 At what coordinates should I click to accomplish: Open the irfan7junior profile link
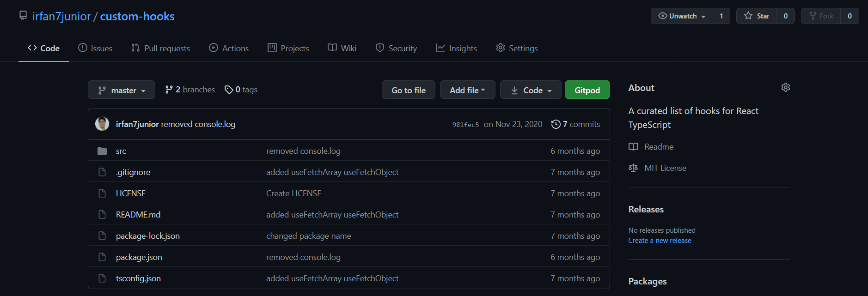61,16
